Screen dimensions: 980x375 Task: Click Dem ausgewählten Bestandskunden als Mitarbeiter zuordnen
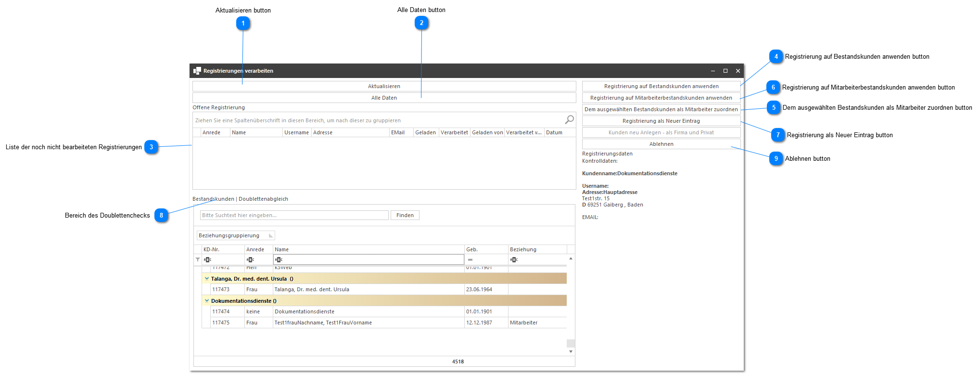point(661,109)
